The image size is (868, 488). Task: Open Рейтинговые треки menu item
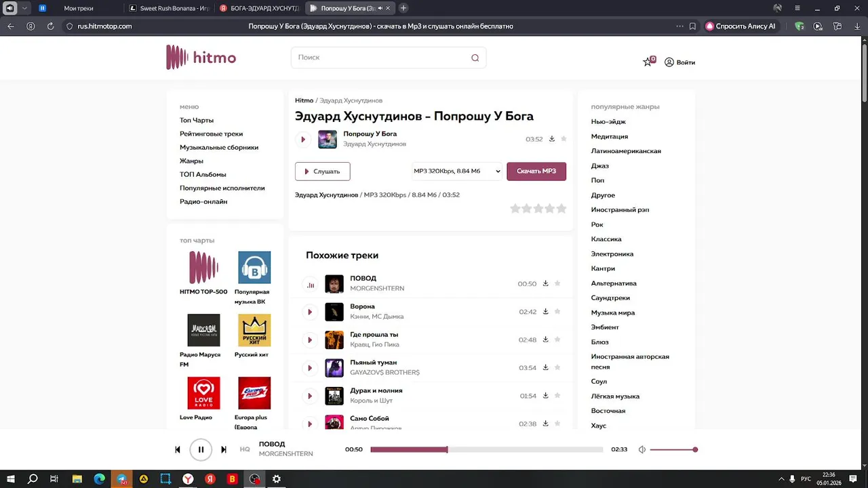coord(211,134)
